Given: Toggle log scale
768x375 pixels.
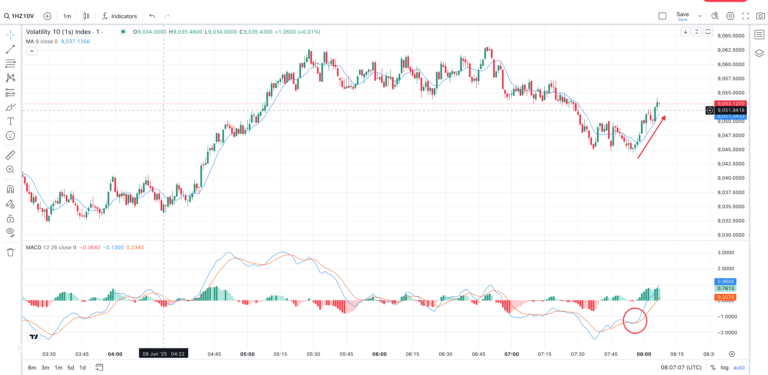Looking at the screenshot, I should click(724, 368).
